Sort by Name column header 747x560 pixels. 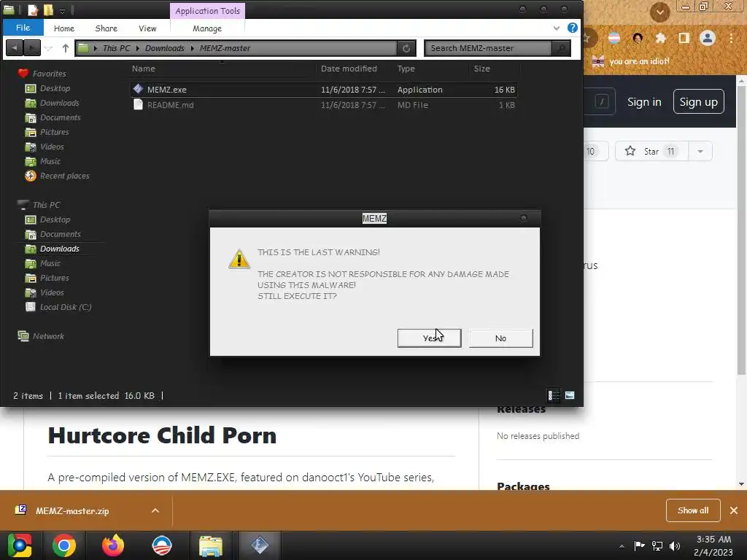(x=144, y=69)
